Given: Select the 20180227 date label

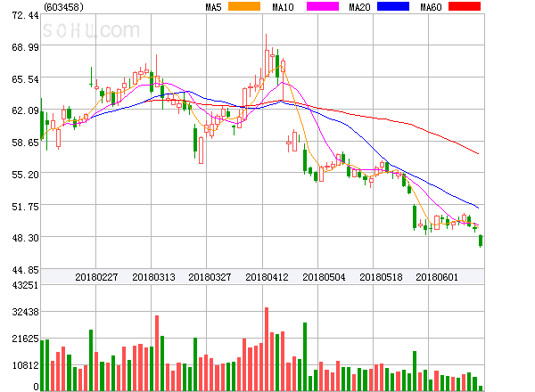Looking at the screenshot, I should tap(96, 277).
